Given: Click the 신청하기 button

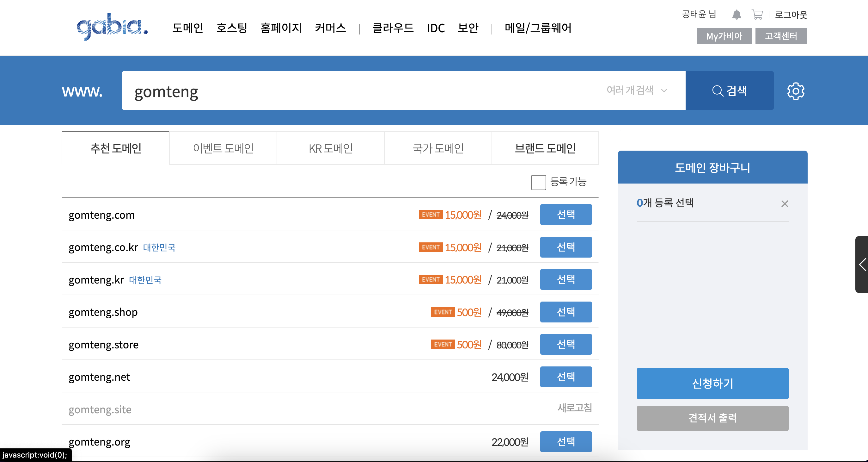Looking at the screenshot, I should pyautogui.click(x=712, y=384).
